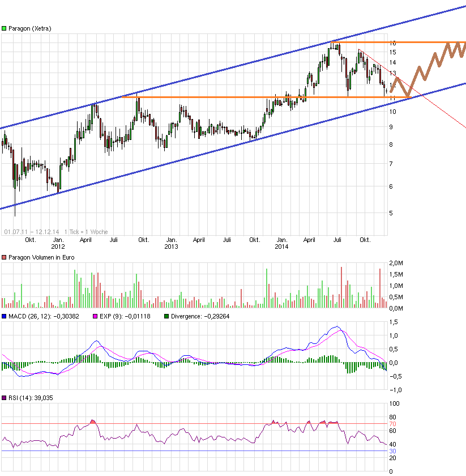Click the 'Jan. 2014' time axis label
The width and height of the screenshot is (466, 476).
tap(281, 243)
